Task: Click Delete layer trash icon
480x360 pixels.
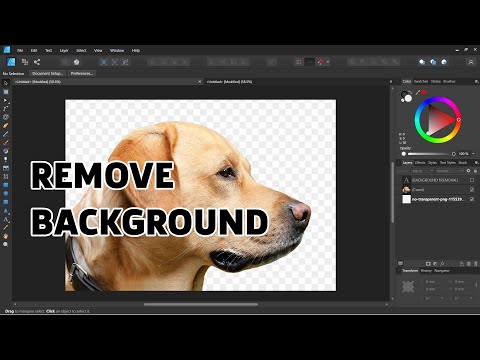Action: [476, 264]
